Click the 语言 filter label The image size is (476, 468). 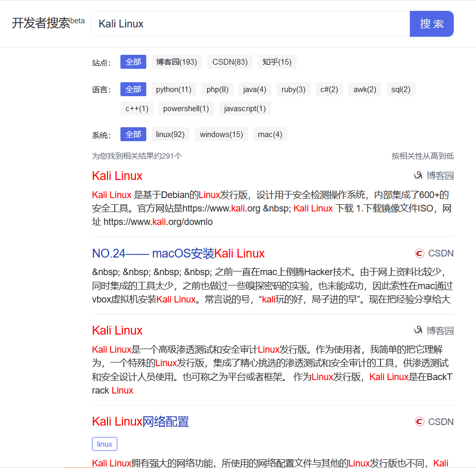click(101, 90)
